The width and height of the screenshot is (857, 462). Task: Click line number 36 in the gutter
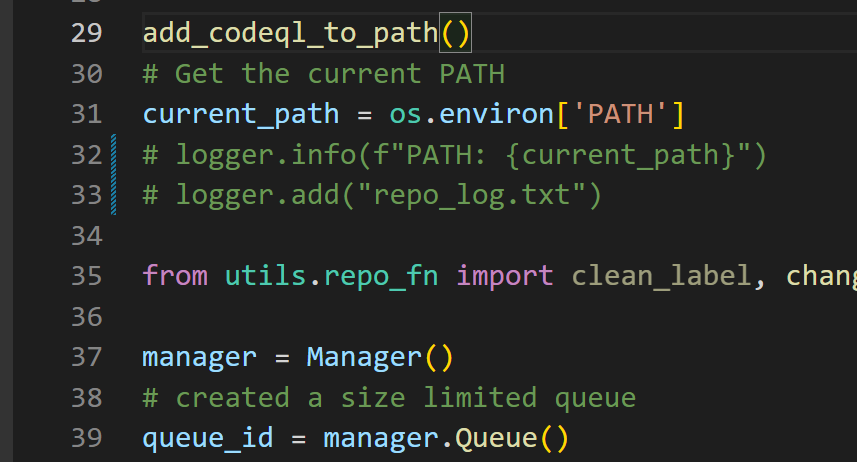tap(86, 317)
